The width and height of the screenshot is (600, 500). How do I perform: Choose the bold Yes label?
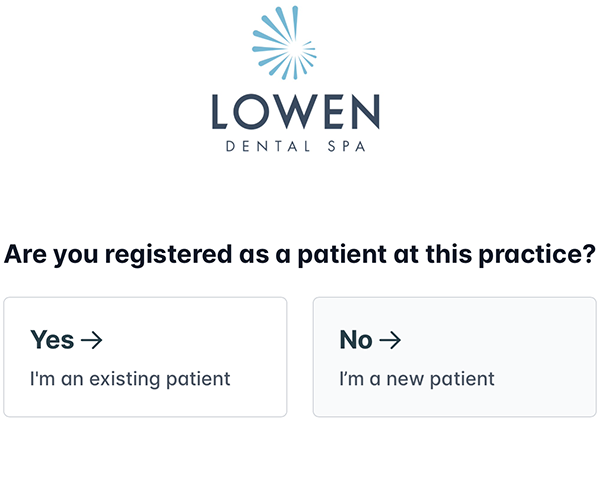tap(52, 340)
